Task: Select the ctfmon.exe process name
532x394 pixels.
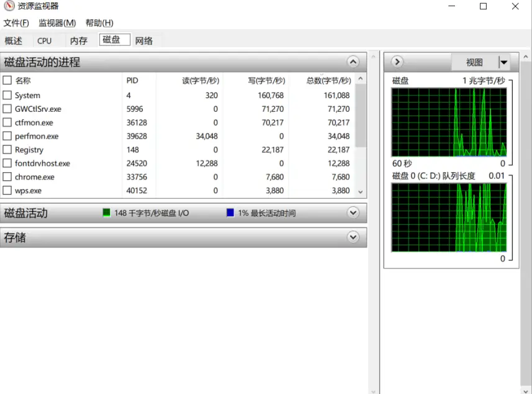Action: click(x=34, y=122)
